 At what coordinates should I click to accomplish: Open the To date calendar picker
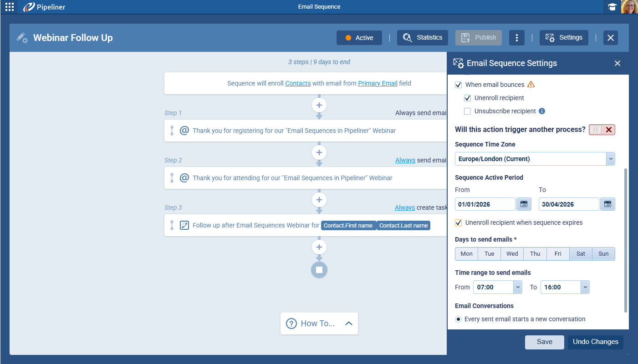pos(607,204)
